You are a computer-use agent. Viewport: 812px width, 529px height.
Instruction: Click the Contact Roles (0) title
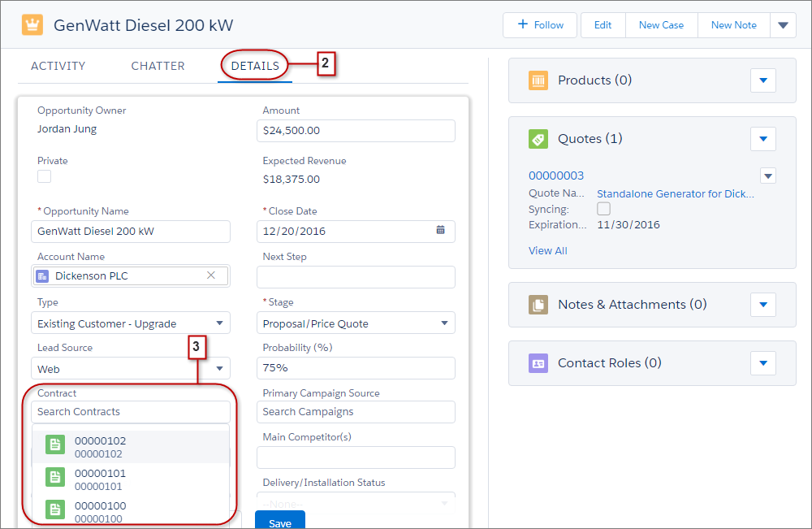tap(610, 363)
